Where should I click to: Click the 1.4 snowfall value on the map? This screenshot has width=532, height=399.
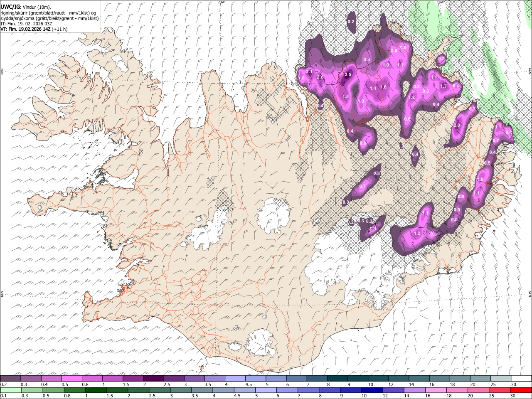click(x=373, y=88)
